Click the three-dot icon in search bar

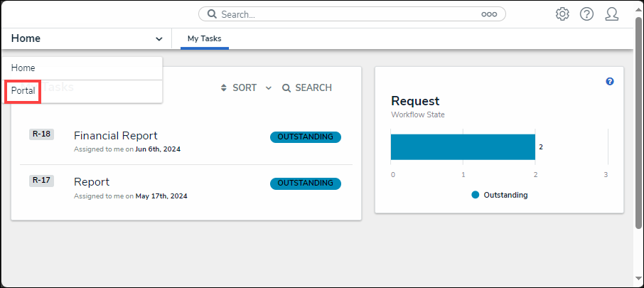click(x=489, y=14)
